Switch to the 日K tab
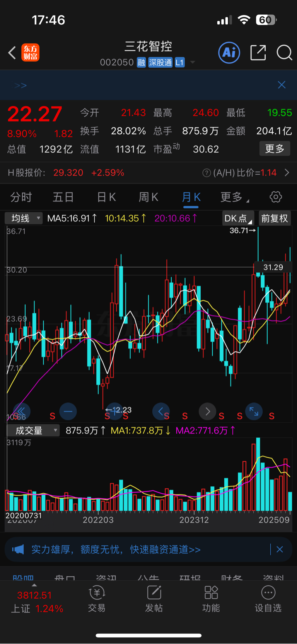The image size is (297, 644). point(106,197)
